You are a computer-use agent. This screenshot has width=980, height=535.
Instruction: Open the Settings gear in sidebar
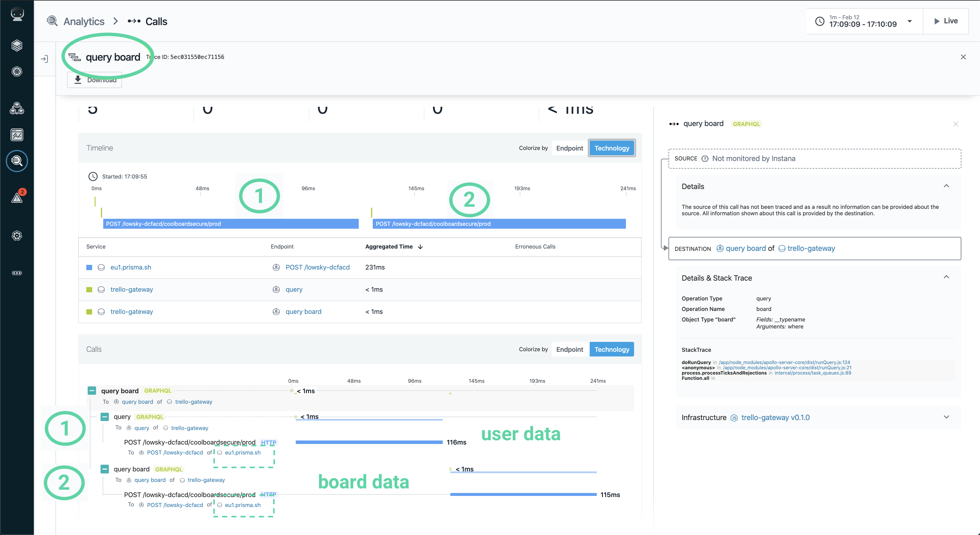[x=17, y=235]
